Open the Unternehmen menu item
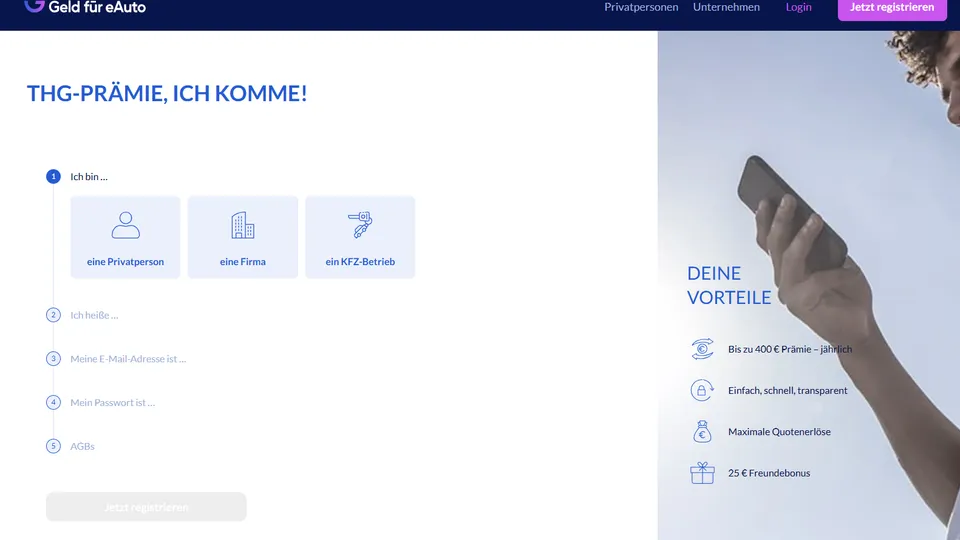Screen dimensions: 960x540 click(x=726, y=7)
